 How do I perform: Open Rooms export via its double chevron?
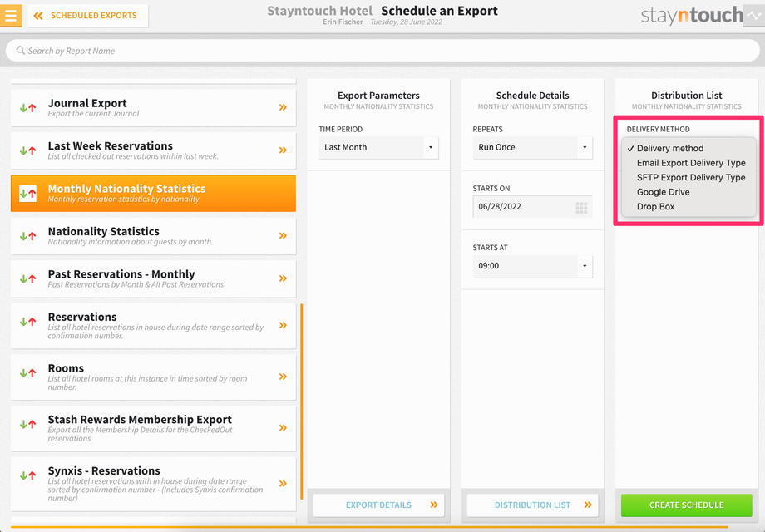pos(283,377)
